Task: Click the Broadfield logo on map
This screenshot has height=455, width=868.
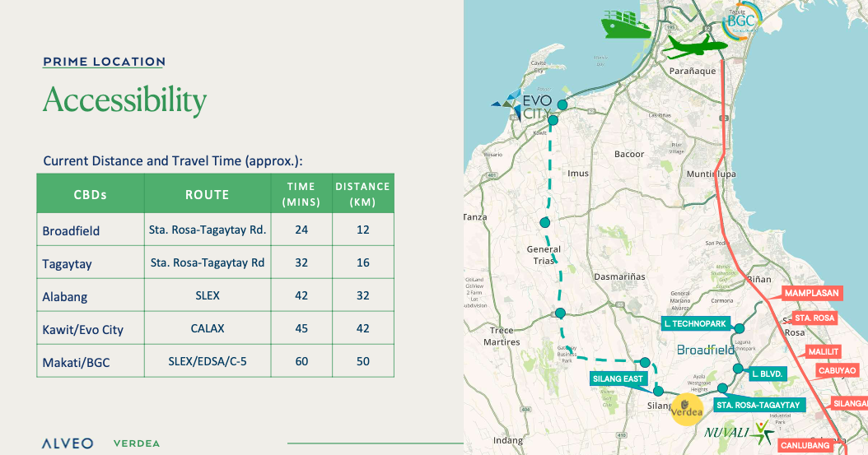Action: point(706,350)
